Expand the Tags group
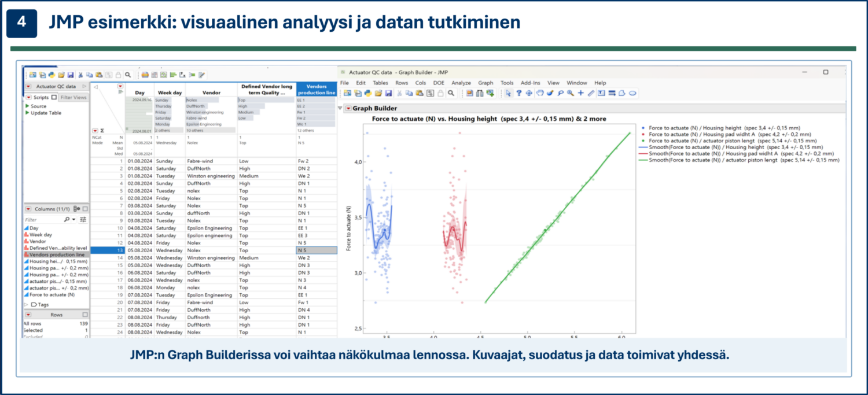The image size is (868, 395). (x=25, y=304)
